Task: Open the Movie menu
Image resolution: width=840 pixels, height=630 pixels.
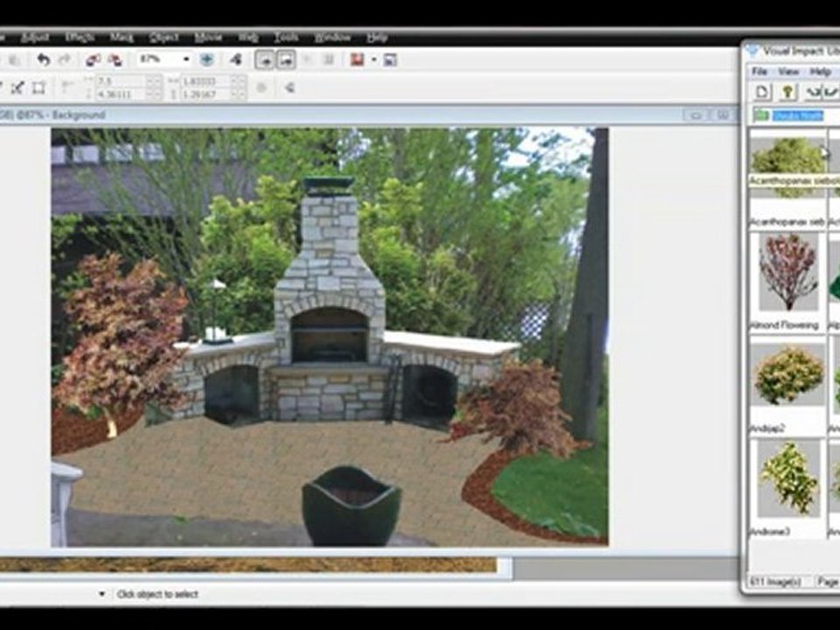Action: click(208, 38)
